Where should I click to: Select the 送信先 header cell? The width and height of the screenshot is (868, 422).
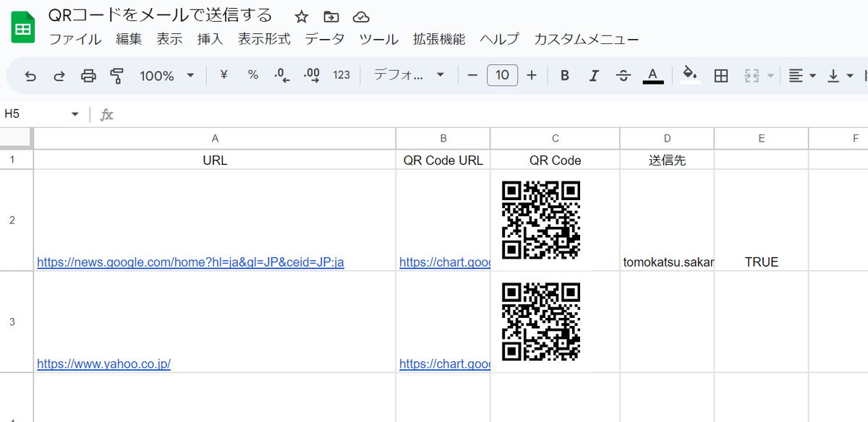point(667,160)
